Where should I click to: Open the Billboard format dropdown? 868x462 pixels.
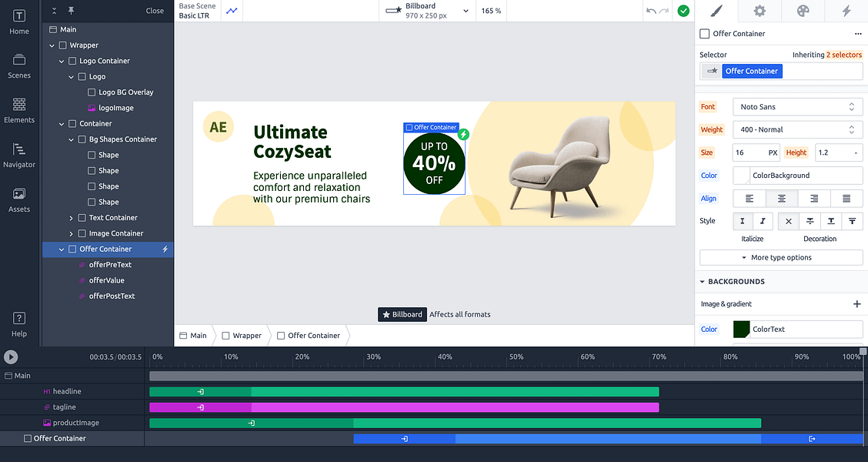(427, 11)
